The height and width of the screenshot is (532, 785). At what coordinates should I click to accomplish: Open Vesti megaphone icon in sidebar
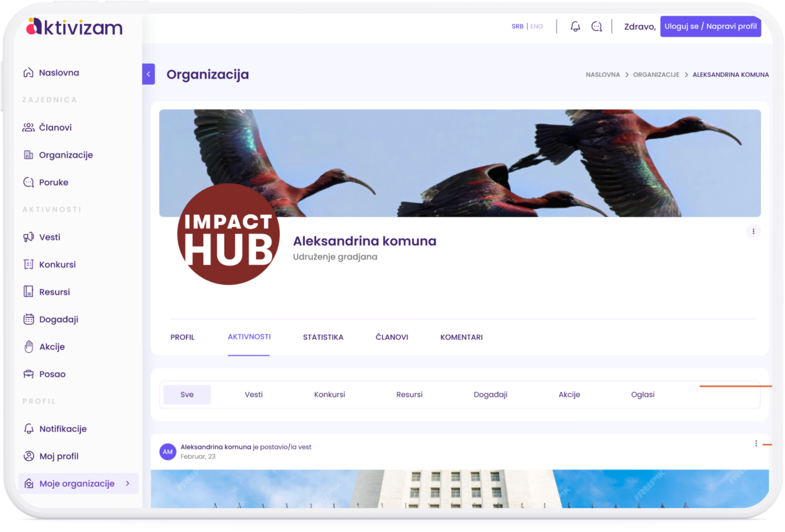coord(29,237)
